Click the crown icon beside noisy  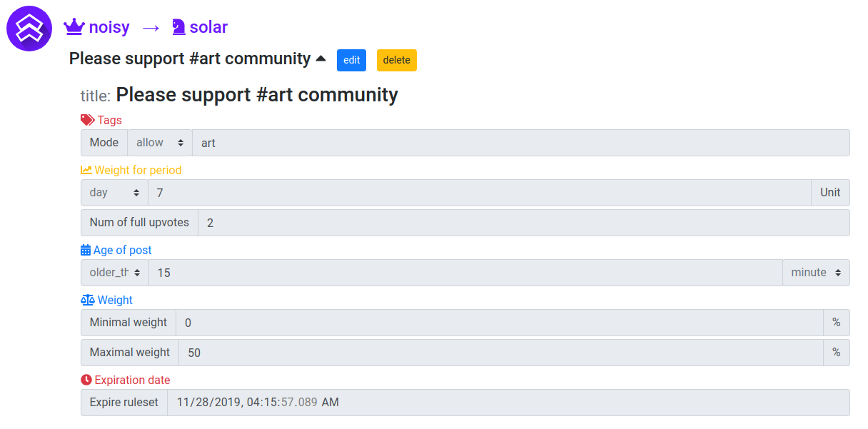tap(74, 27)
